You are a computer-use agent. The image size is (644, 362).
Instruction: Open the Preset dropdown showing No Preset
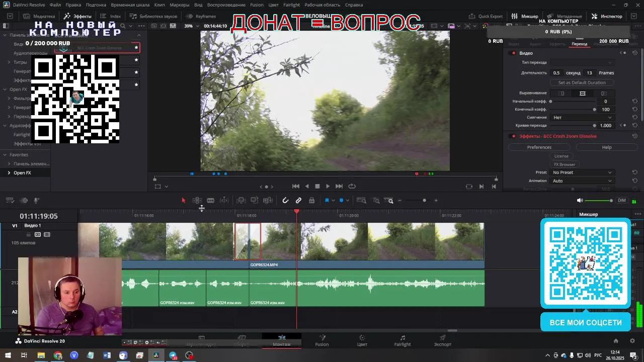point(582,172)
